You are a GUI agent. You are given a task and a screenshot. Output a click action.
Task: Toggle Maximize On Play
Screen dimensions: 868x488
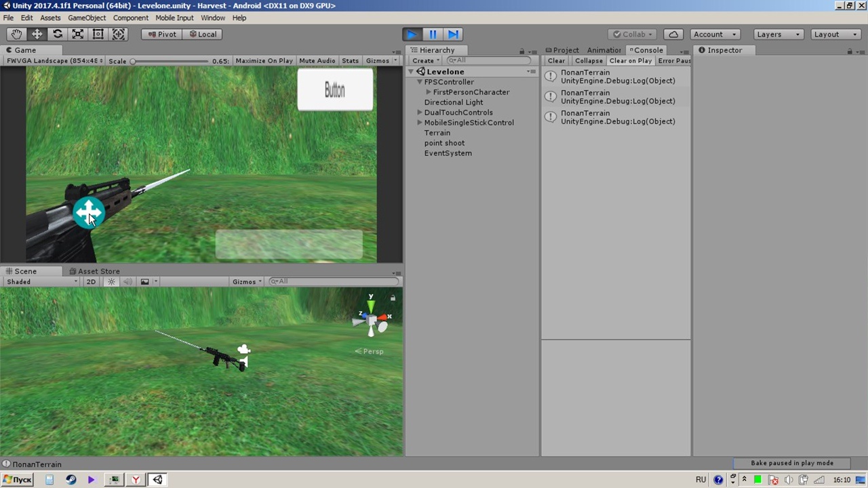pyautogui.click(x=264, y=61)
